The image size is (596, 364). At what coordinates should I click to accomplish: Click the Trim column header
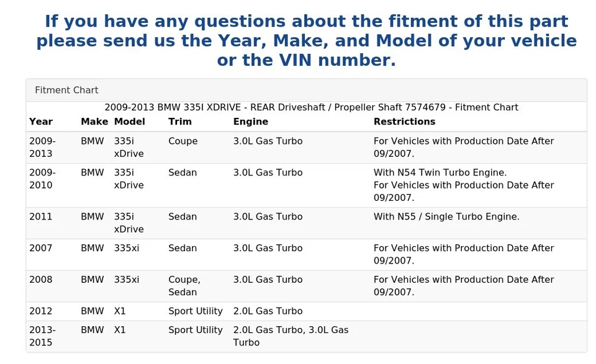click(180, 122)
